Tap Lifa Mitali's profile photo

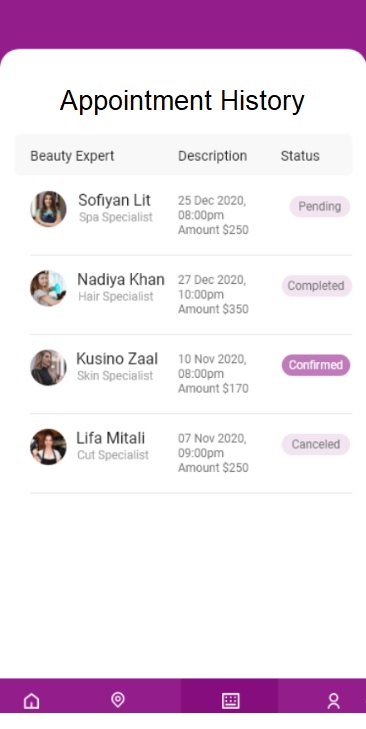[48, 447]
